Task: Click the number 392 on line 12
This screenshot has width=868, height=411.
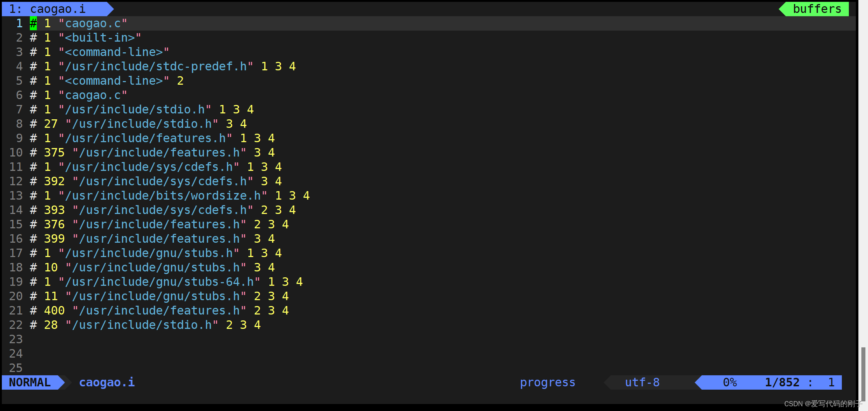Action: (x=54, y=181)
